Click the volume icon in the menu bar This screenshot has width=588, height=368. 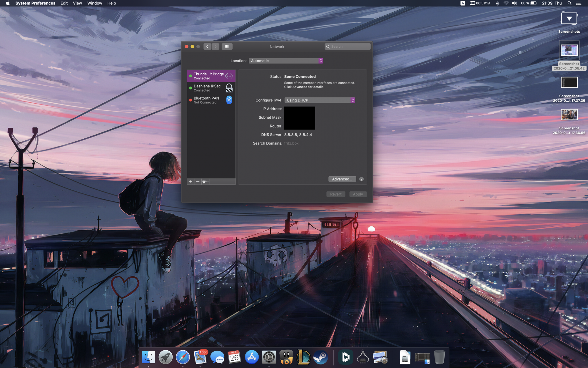click(x=514, y=3)
